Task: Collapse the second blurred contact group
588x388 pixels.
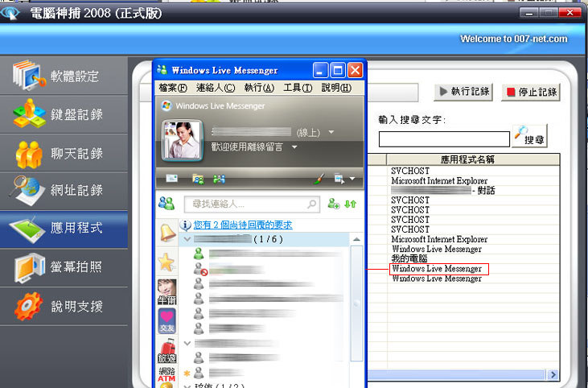Action: click(187, 343)
